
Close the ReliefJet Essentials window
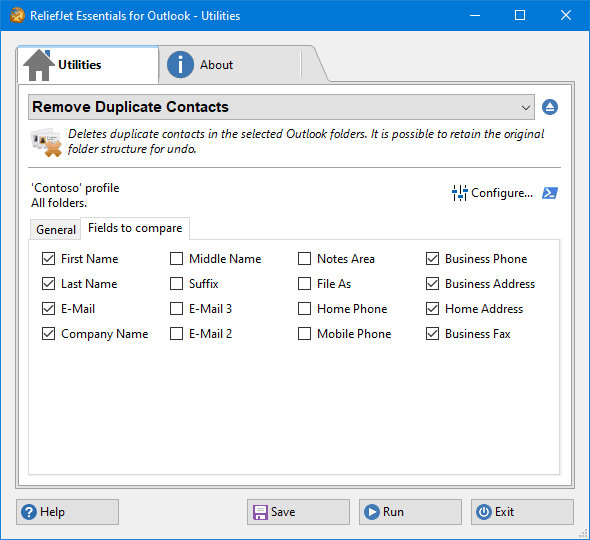(566, 15)
